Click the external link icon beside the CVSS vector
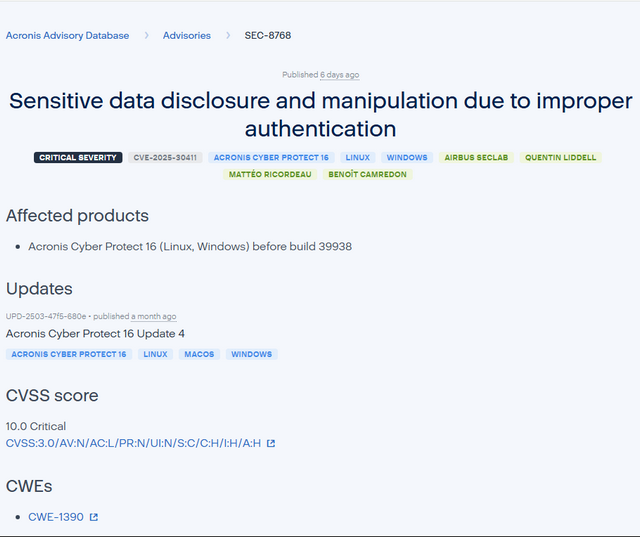Viewport: 640px width, 537px height. click(x=271, y=444)
